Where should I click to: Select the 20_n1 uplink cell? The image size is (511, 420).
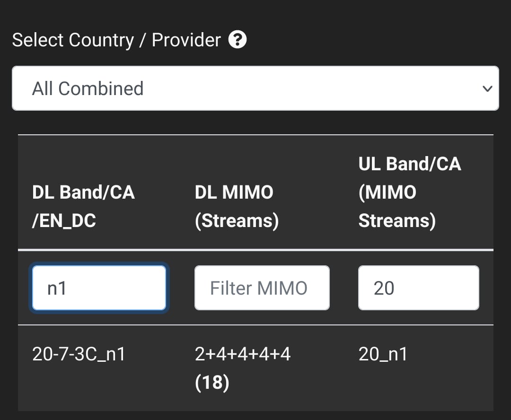(x=383, y=354)
